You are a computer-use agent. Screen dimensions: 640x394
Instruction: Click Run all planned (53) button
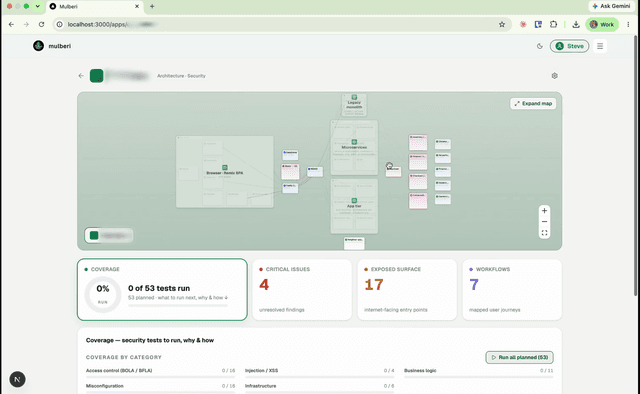pos(519,357)
